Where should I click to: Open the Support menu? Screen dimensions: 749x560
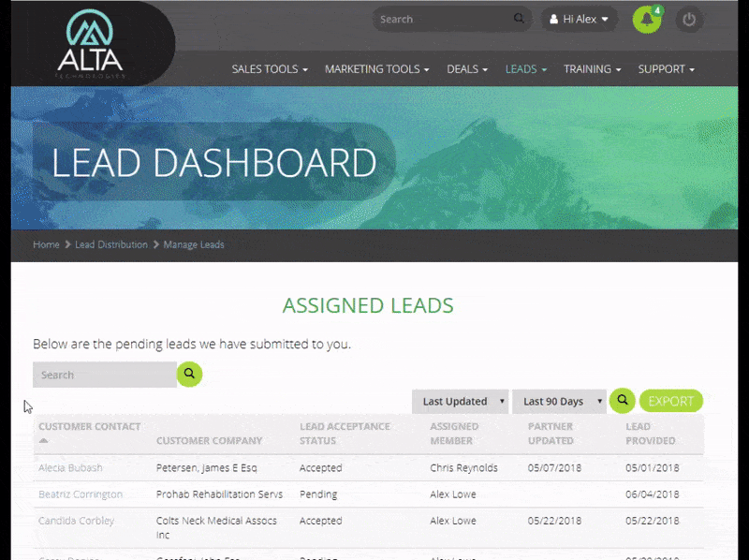pyautogui.click(x=666, y=69)
